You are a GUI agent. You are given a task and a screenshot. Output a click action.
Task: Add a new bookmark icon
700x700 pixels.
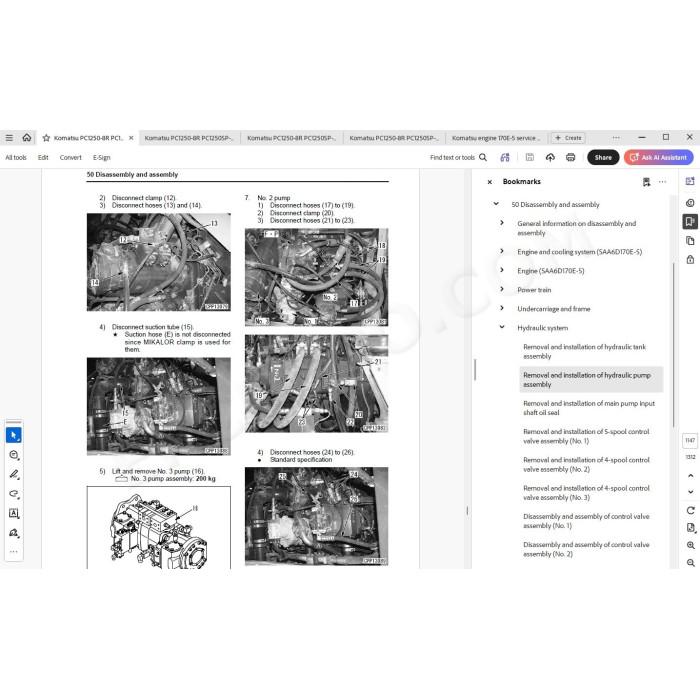[x=646, y=182]
